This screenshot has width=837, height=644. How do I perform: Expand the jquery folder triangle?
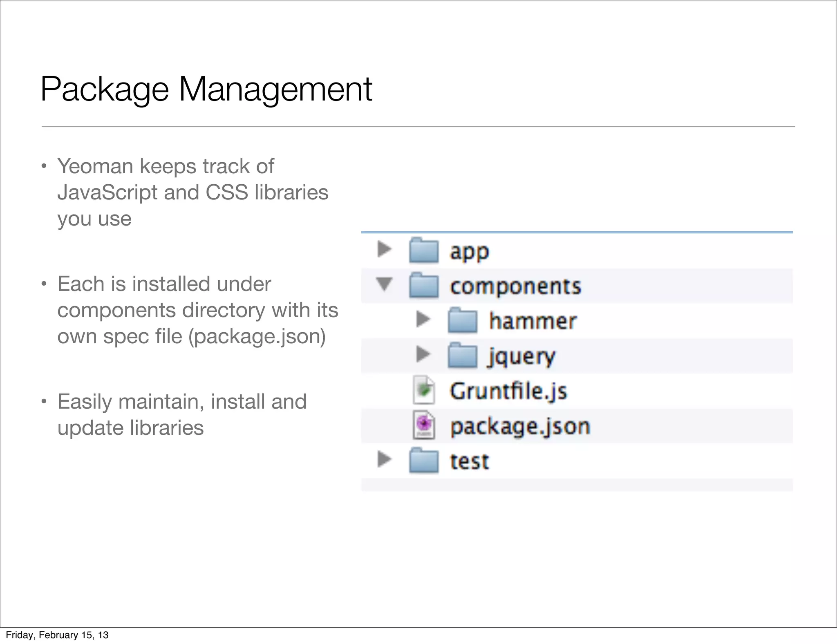423,354
